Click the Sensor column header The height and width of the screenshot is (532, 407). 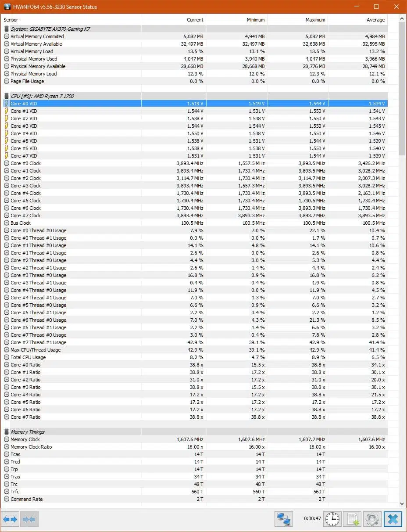tap(71, 20)
